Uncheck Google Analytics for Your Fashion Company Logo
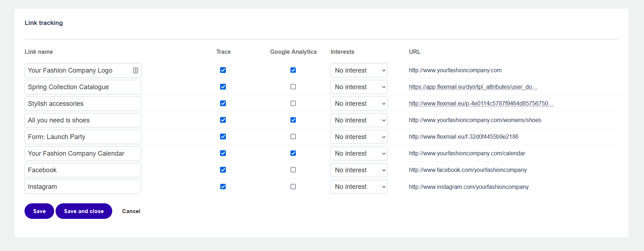The width and height of the screenshot is (644, 251). (x=293, y=70)
